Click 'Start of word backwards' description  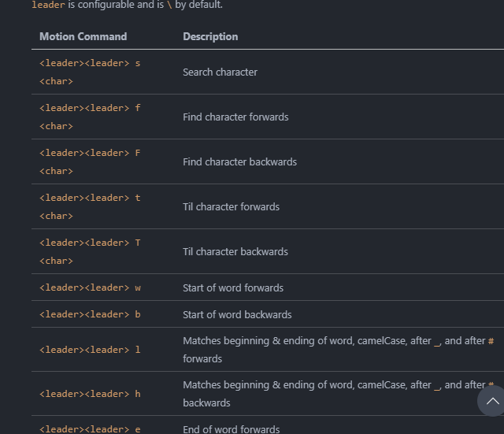click(237, 314)
